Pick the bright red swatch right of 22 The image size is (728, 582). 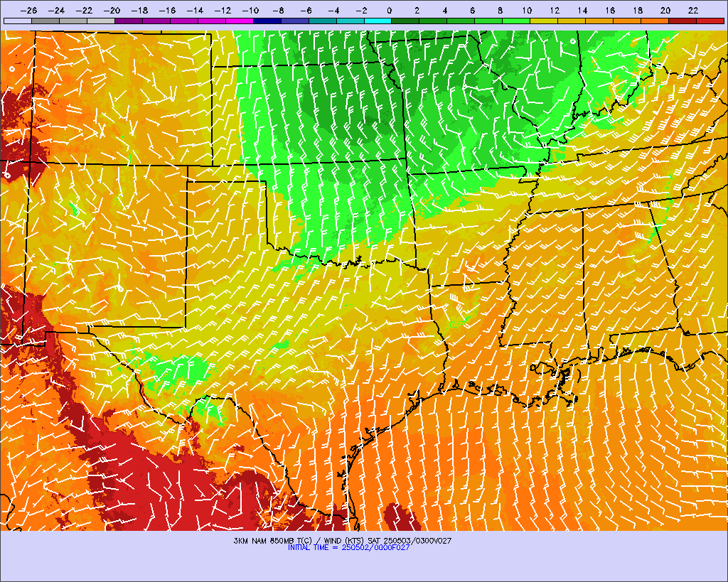tap(710, 21)
